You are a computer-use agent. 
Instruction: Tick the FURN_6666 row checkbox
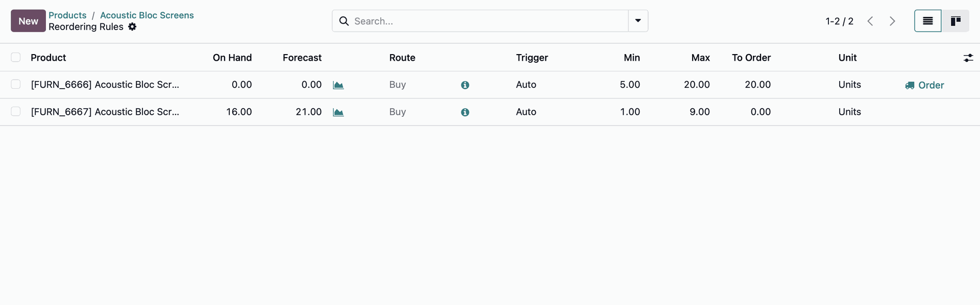16,85
